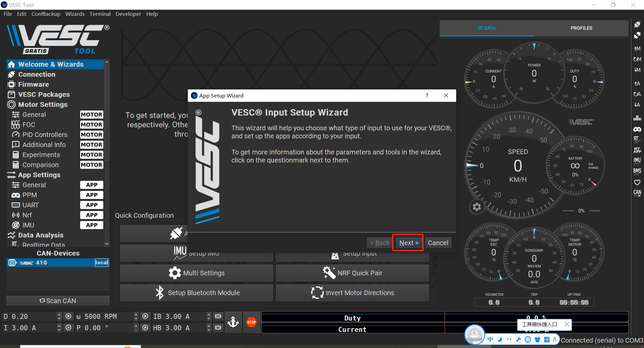Click the red STOP icon button
Viewport: 644px width, 348px height.
pos(252,322)
